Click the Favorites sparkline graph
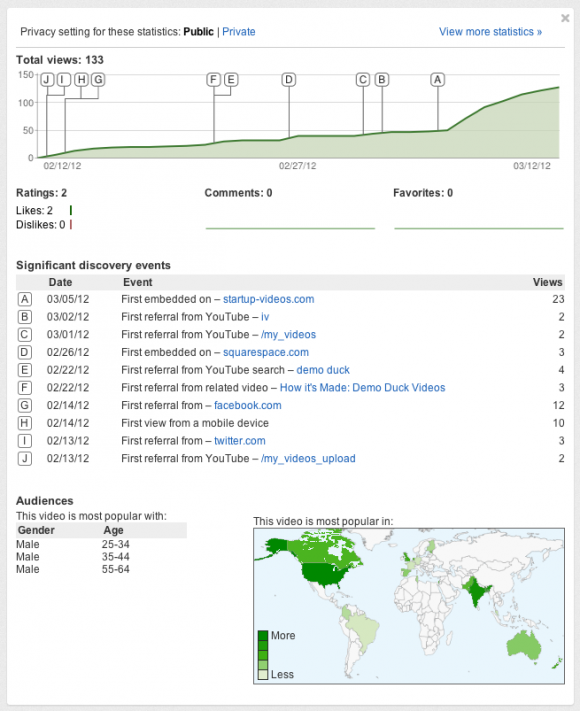Viewport: 580px width, 711px height. tap(479, 228)
